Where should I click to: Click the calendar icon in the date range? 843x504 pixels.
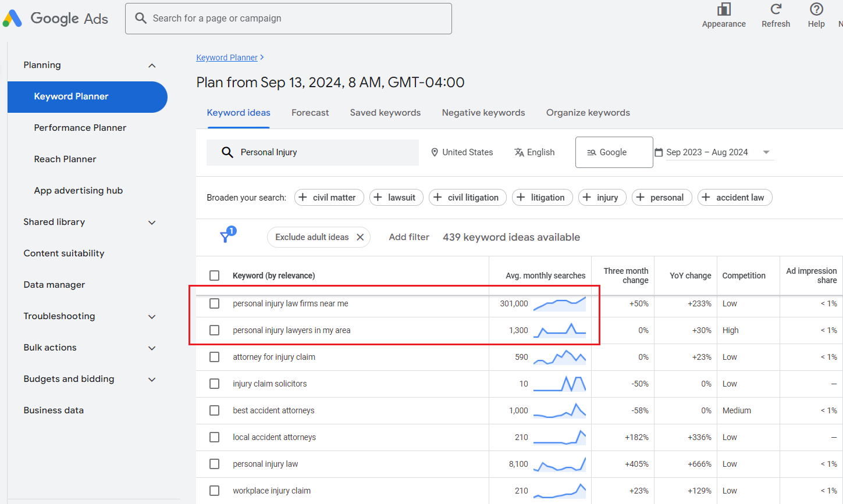pyautogui.click(x=659, y=152)
